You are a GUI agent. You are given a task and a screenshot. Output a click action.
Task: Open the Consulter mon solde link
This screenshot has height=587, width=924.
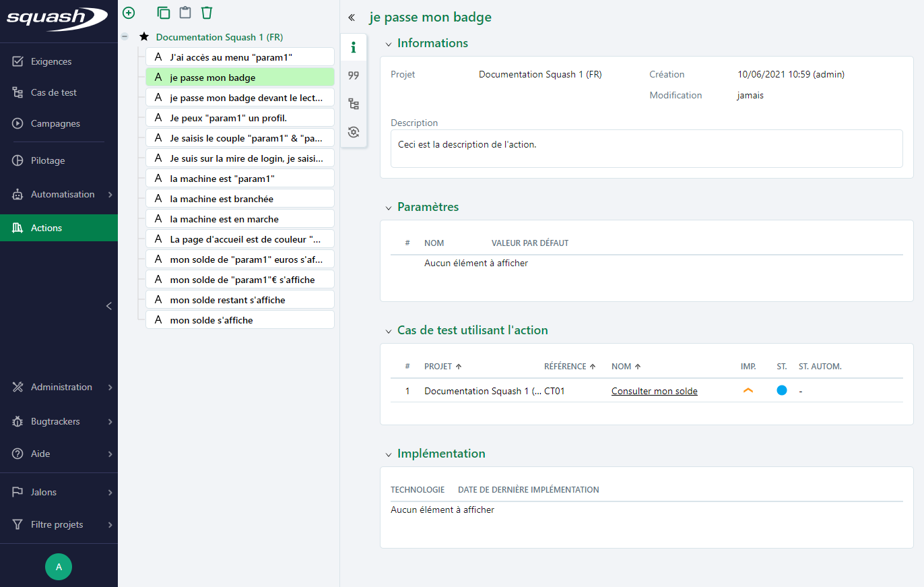click(x=654, y=392)
